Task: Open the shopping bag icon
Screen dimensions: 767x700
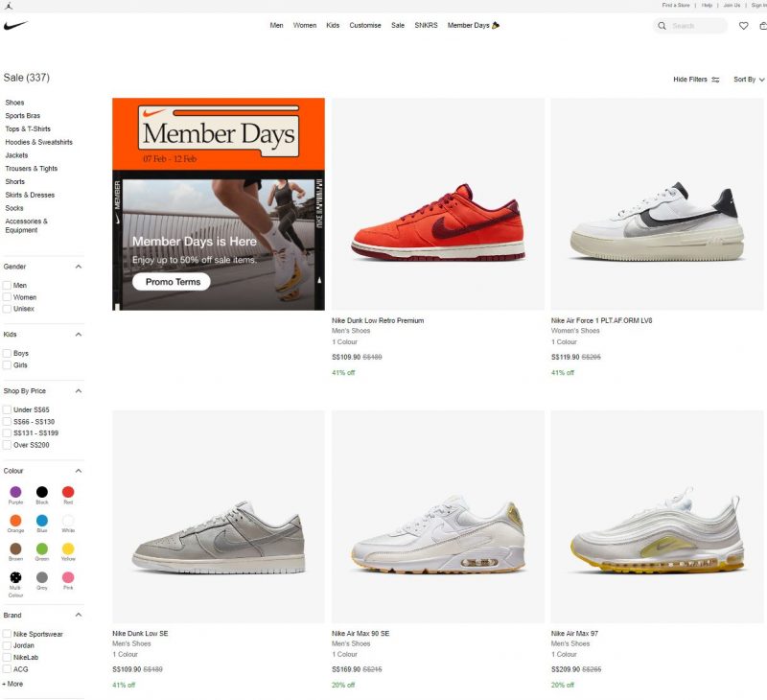Action: coord(763,26)
